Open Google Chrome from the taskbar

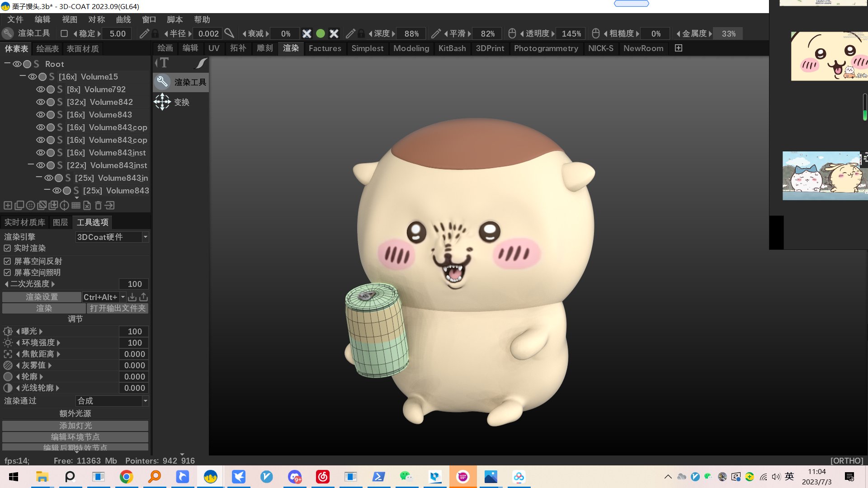click(x=126, y=477)
